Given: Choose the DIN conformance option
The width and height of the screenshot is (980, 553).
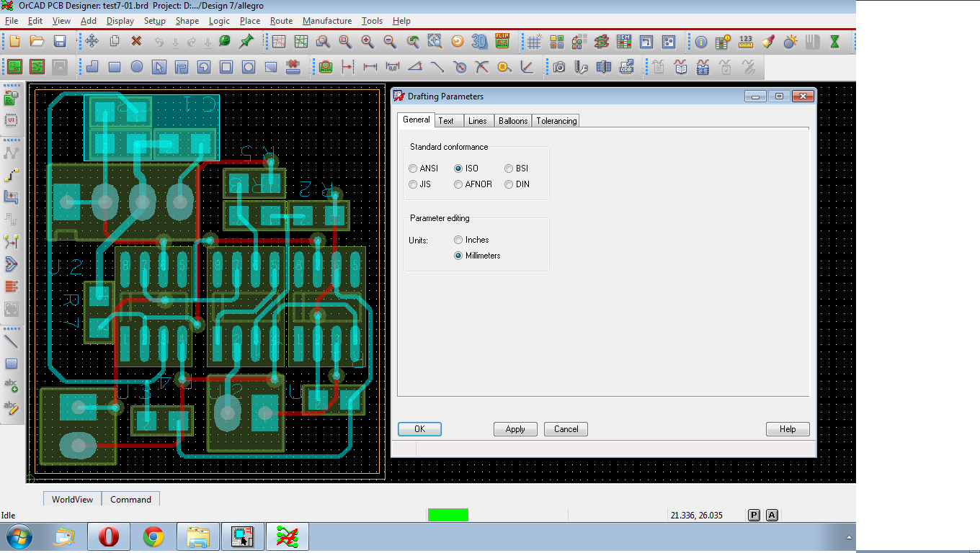Looking at the screenshot, I should (x=509, y=184).
